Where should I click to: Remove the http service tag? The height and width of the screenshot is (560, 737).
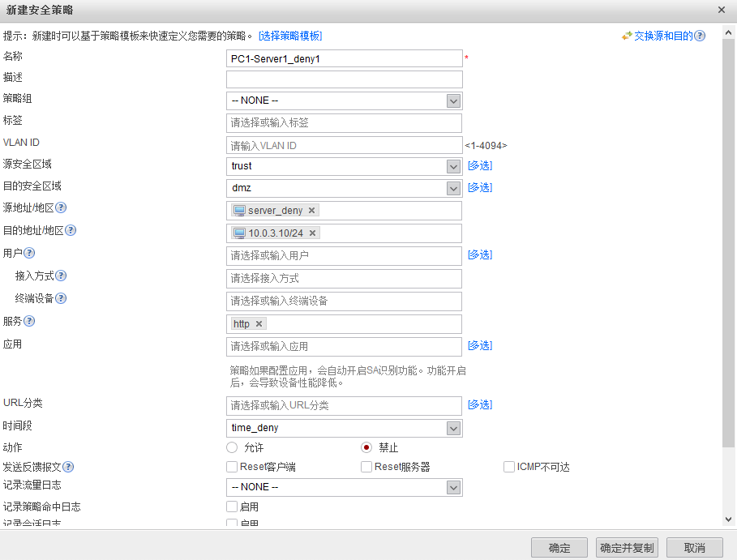259,324
